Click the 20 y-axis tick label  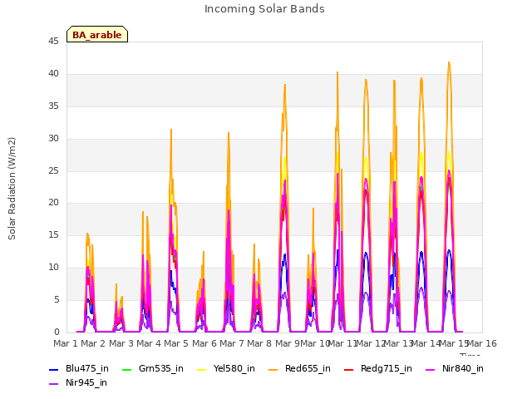tap(53, 203)
